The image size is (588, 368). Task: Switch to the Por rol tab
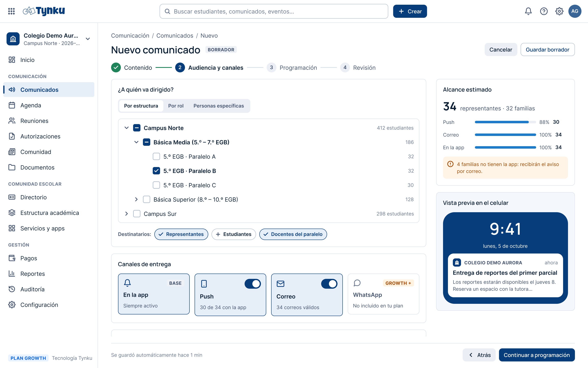[x=176, y=106]
